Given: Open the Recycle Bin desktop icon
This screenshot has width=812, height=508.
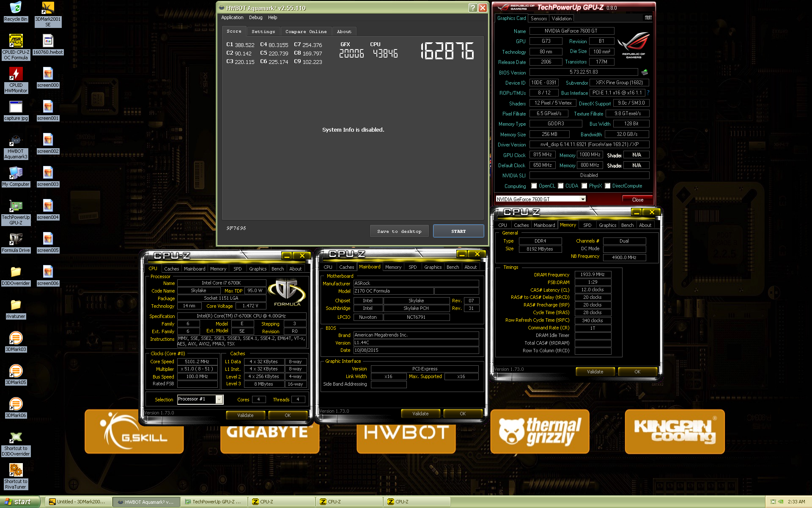Looking at the screenshot, I should click(16, 12).
